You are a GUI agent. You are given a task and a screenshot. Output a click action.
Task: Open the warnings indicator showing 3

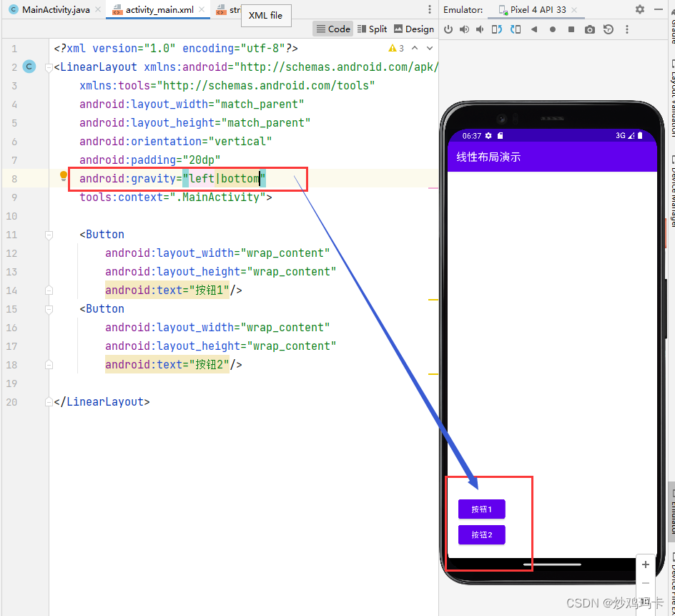pyautogui.click(x=396, y=48)
